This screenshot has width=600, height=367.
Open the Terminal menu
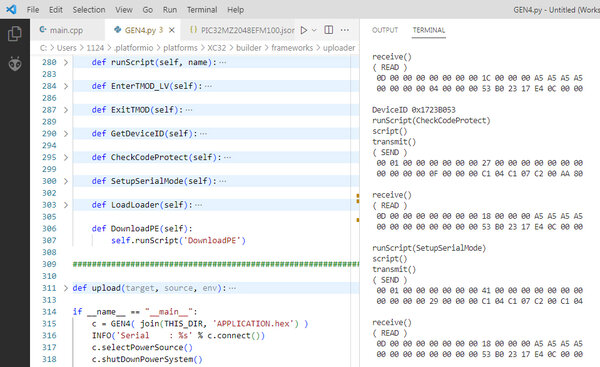point(202,10)
